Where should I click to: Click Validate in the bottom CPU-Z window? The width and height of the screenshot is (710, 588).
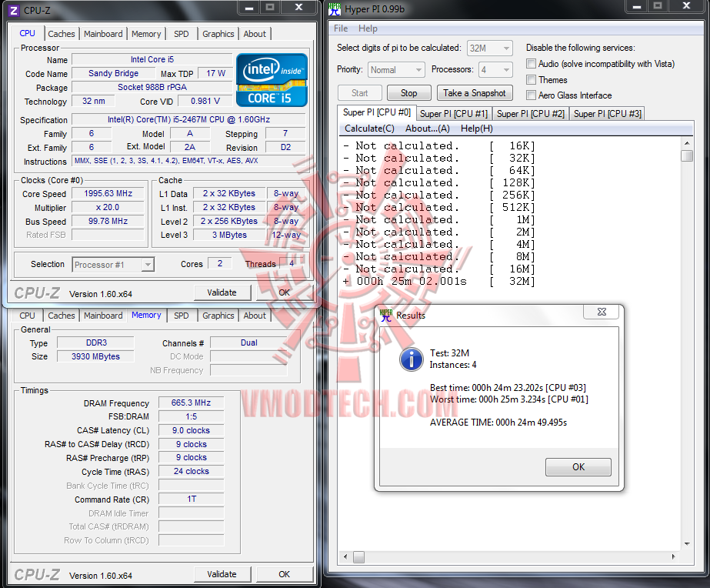point(222,574)
